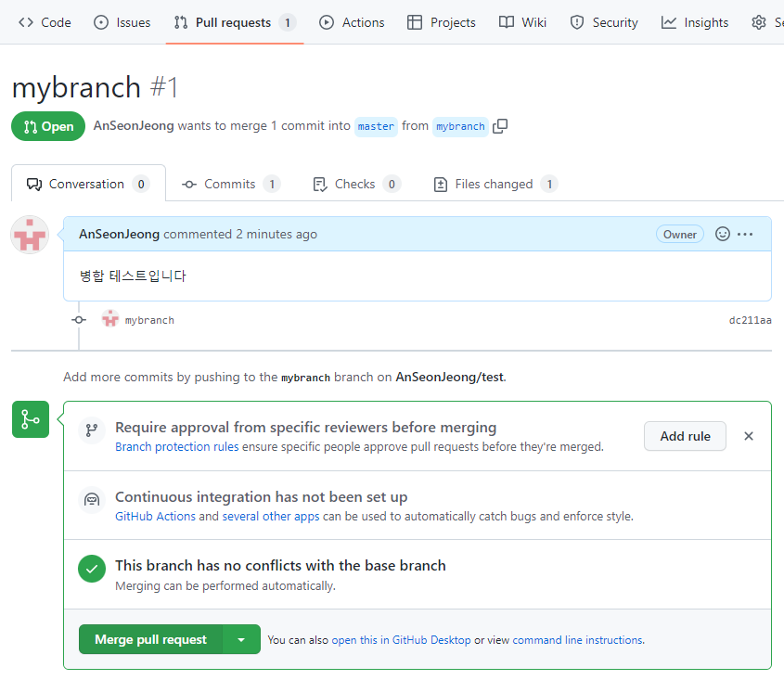Image resolution: width=784 pixels, height=680 pixels.
Task: Open the mybranch commit message link
Action: tap(149, 320)
